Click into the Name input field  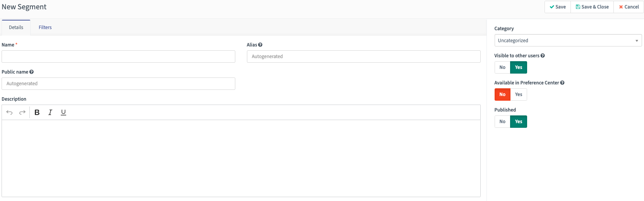118,57
